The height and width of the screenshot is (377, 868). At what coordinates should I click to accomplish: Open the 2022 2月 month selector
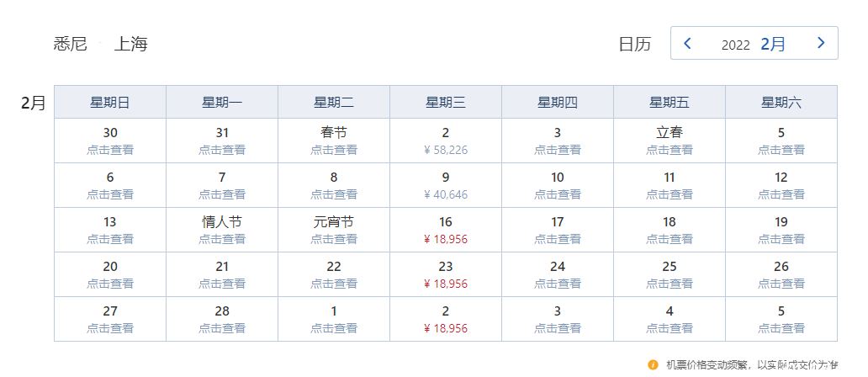[754, 44]
